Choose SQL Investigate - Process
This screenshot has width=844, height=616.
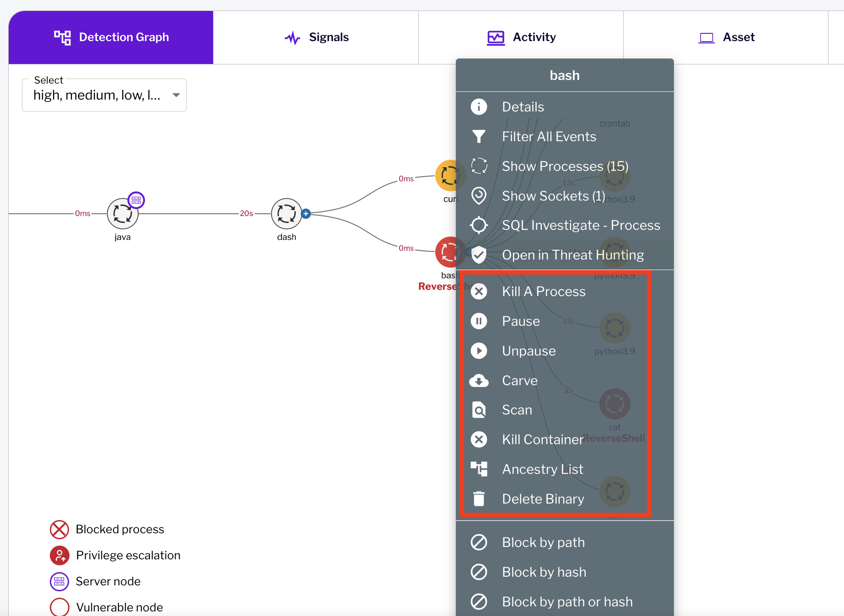[x=565, y=225]
